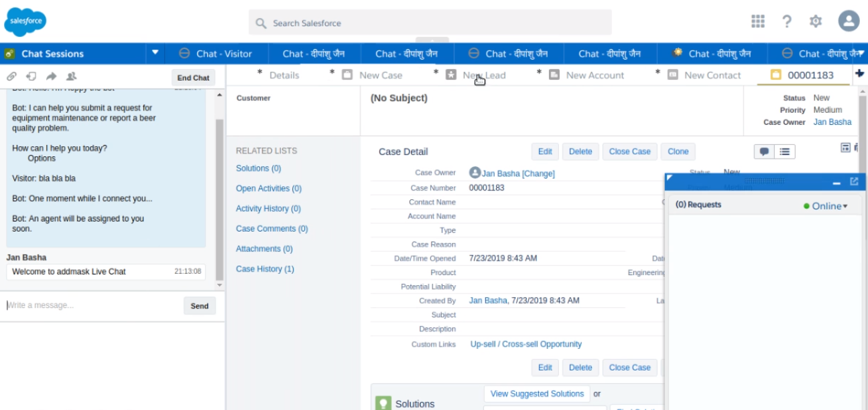Image resolution: width=868 pixels, height=410 pixels.
Task: Click the (0) Requests label
Action: (x=698, y=205)
